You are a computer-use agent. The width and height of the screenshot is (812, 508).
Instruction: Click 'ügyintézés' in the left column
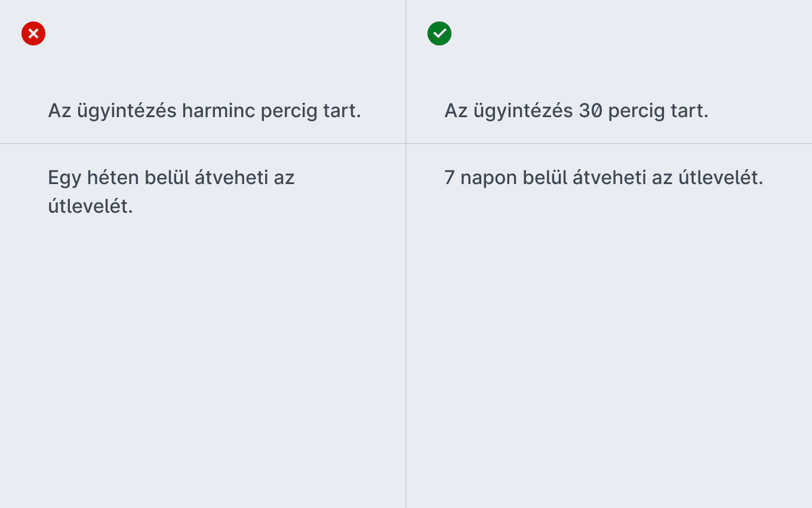[126, 111]
